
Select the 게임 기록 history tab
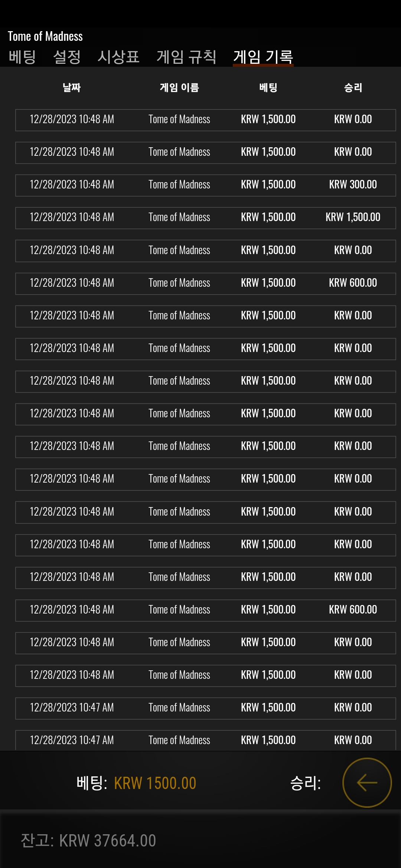coord(263,57)
